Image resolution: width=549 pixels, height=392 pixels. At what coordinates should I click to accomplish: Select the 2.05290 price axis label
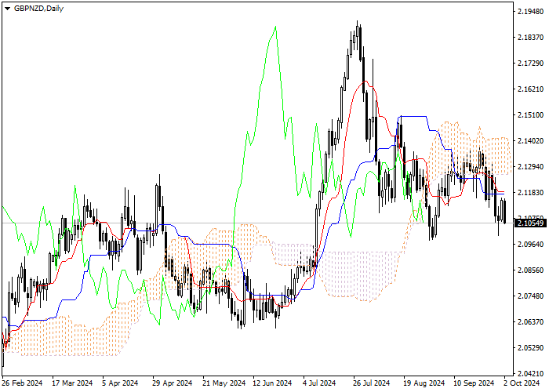pos(530,347)
